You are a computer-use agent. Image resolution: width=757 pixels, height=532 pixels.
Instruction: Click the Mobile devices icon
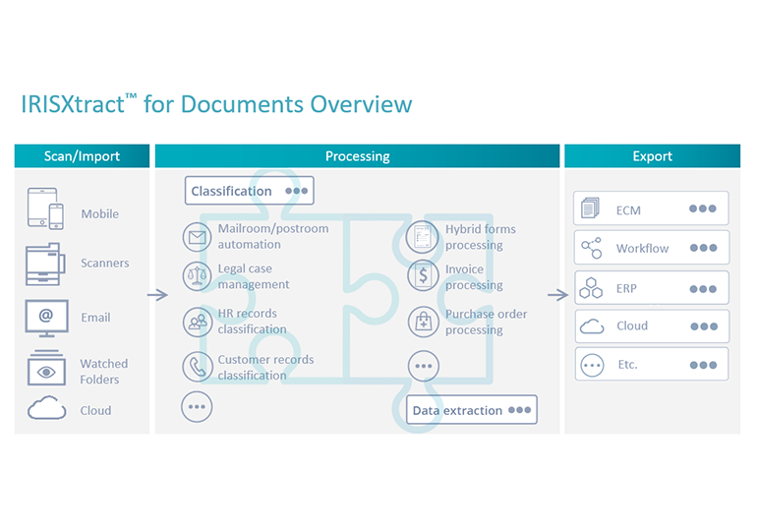point(46,209)
